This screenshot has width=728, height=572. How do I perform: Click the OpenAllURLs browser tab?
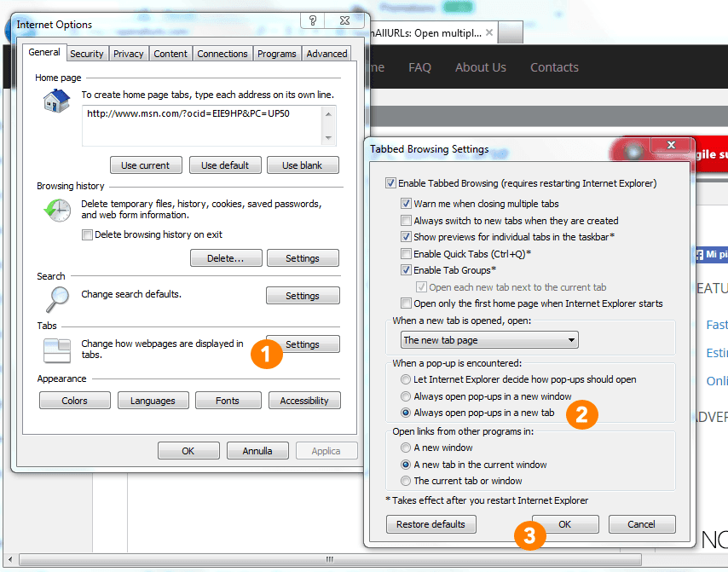click(x=432, y=32)
